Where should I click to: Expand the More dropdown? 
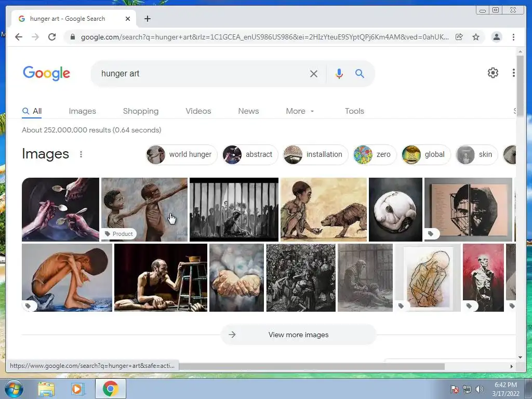click(x=300, y=111)
